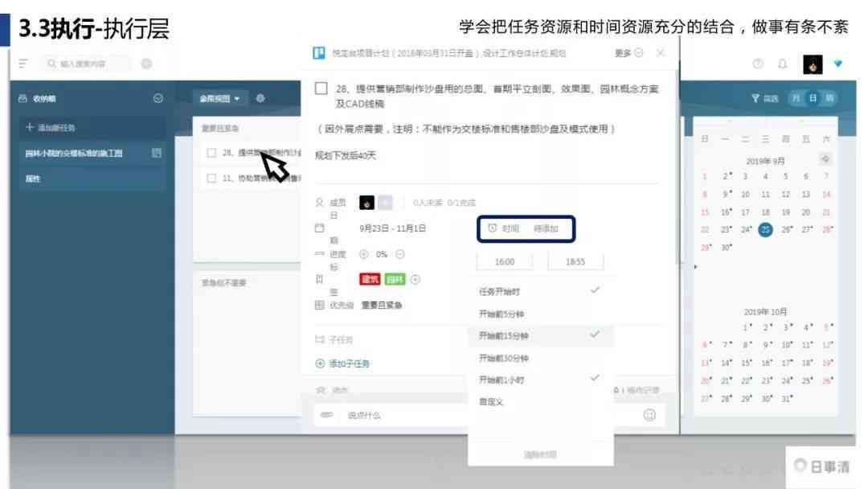Choose the 自定义 custom reminder option

(540, 401)
